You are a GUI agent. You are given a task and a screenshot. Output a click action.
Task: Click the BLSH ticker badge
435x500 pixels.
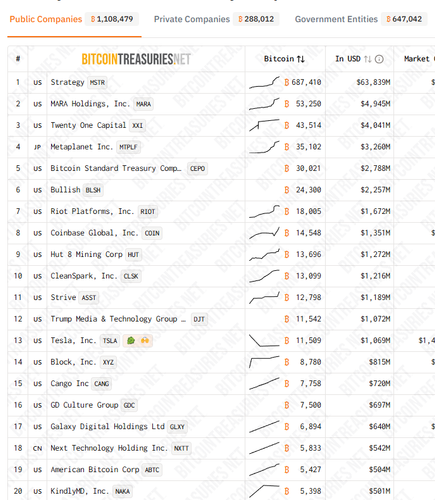(x=93, y=190)
